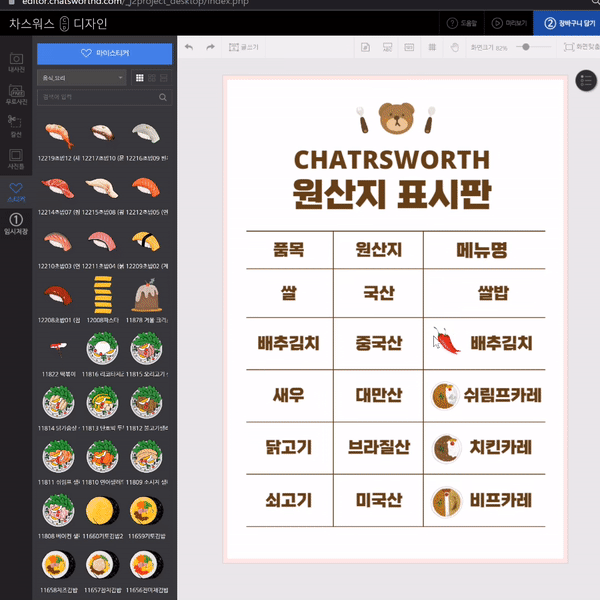
Task: Open the 도움말 help link
Action: (462, 23)
